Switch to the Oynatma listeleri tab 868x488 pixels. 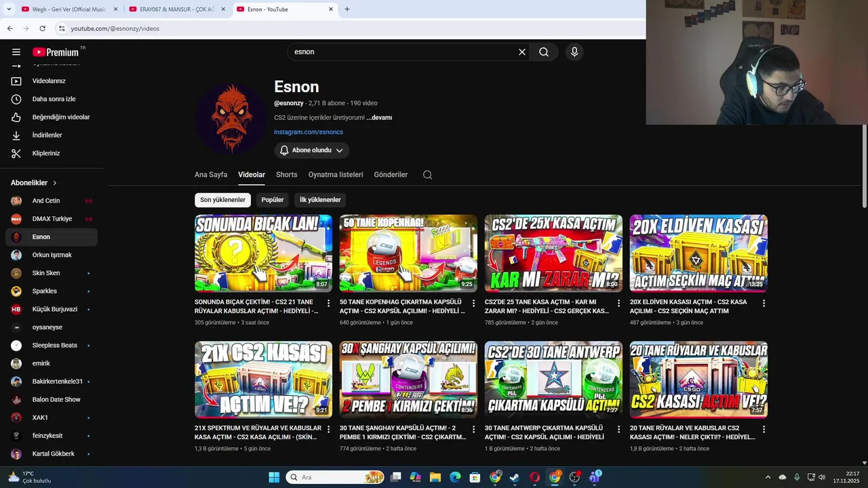(336, 175)
